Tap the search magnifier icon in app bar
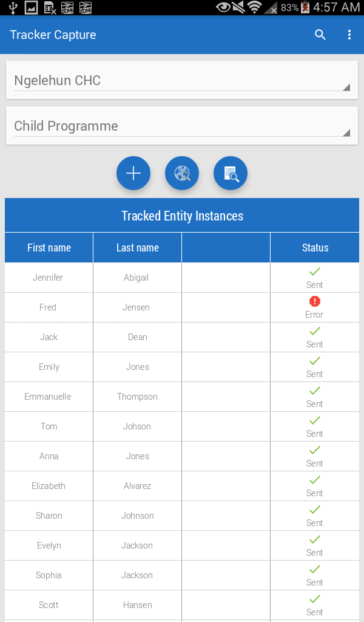Screen dimensions: 364x622 tap(320, 35)
